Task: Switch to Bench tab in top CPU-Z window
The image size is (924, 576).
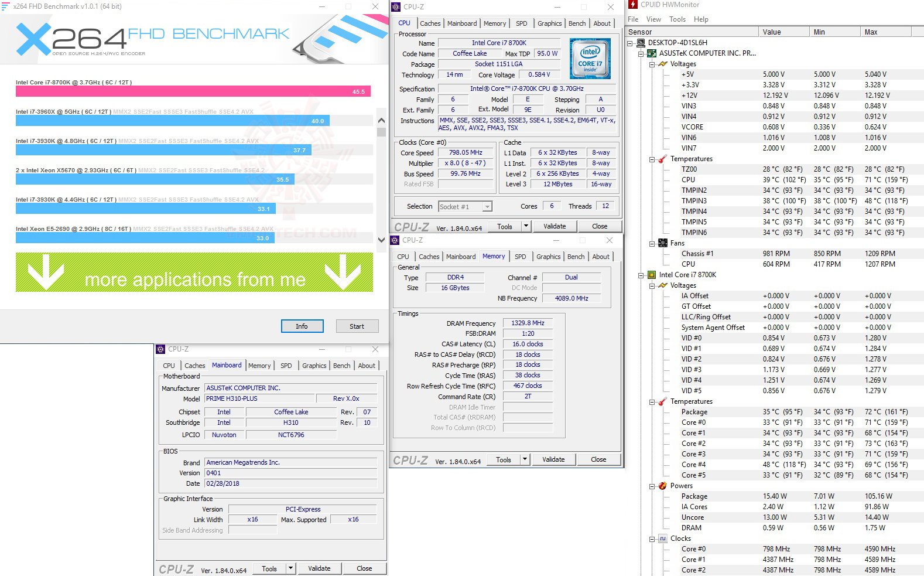Action: (577, 23)
